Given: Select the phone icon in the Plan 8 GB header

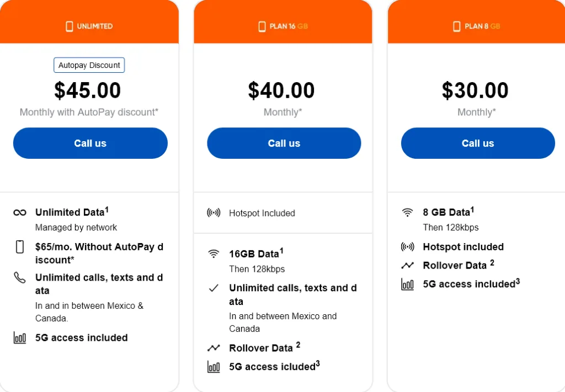Looking at the screenshot, I should click(456, 25).
